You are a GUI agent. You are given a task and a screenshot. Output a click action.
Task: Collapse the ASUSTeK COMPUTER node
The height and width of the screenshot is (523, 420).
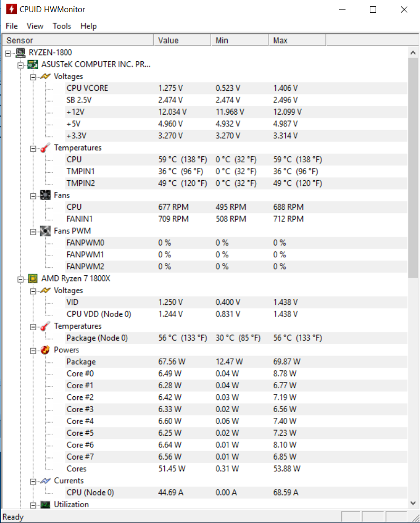(x=21, y=65)
